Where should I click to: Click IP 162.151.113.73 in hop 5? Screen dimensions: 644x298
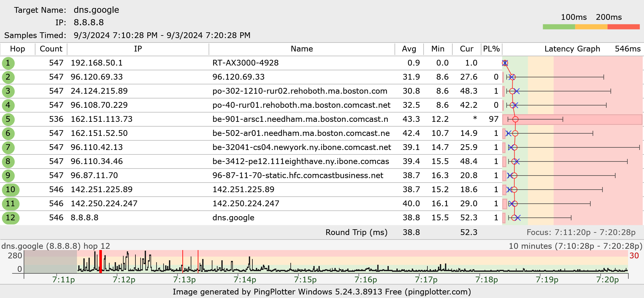point(102,119)
